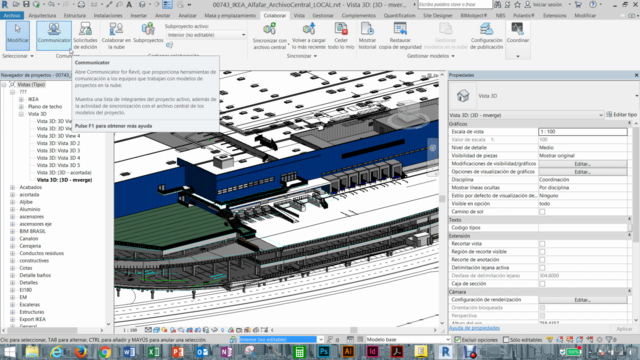640x360 pixels.
Task: Open the Archivo menu
Action: tap(12, 16)
